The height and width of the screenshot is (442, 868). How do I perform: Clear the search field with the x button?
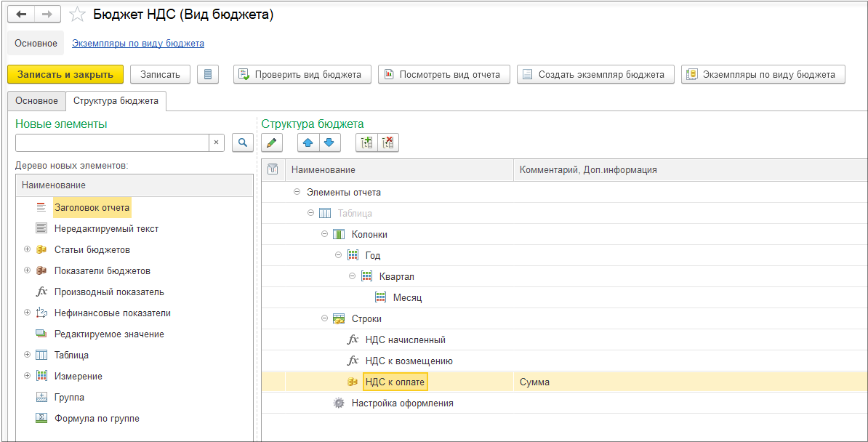click(216, 143)
